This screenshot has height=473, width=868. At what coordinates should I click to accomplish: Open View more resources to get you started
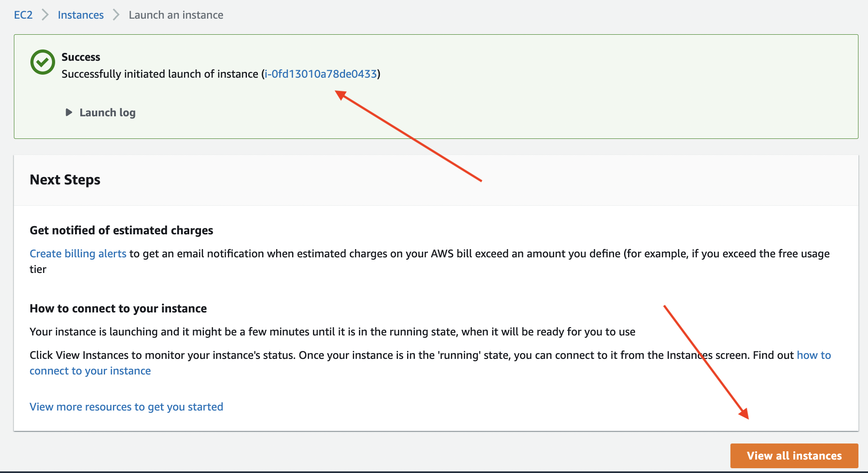click(126, 407)
